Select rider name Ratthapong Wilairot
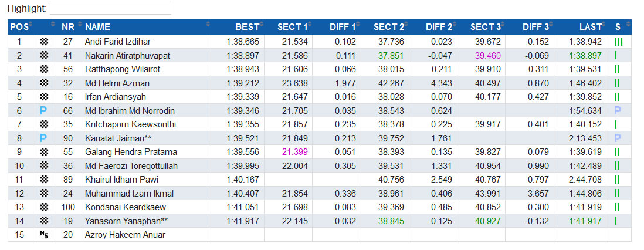 [123, 69]
